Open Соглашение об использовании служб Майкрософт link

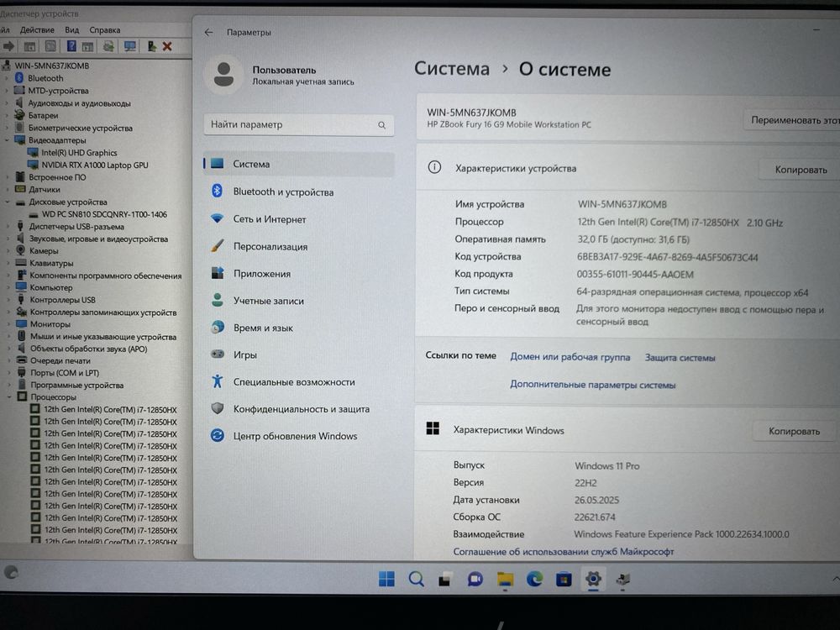[x=563, y=551]
